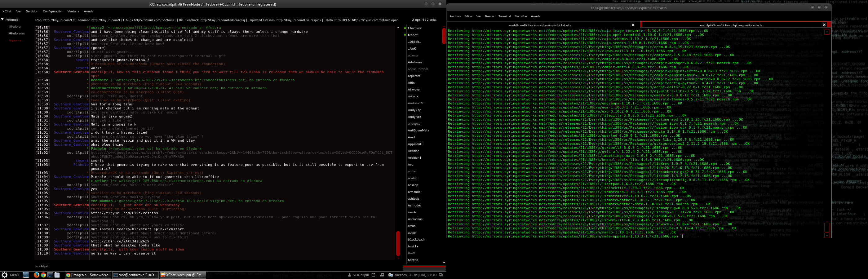Click the show desktop icon in panel
The width and height of the screenshot is (868, 279).
tap(26, 275)
